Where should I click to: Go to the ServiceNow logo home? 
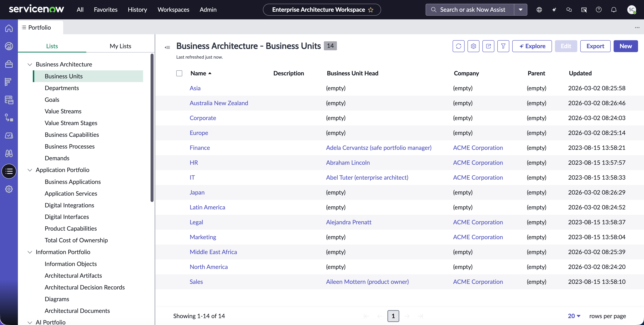point(37,9)
